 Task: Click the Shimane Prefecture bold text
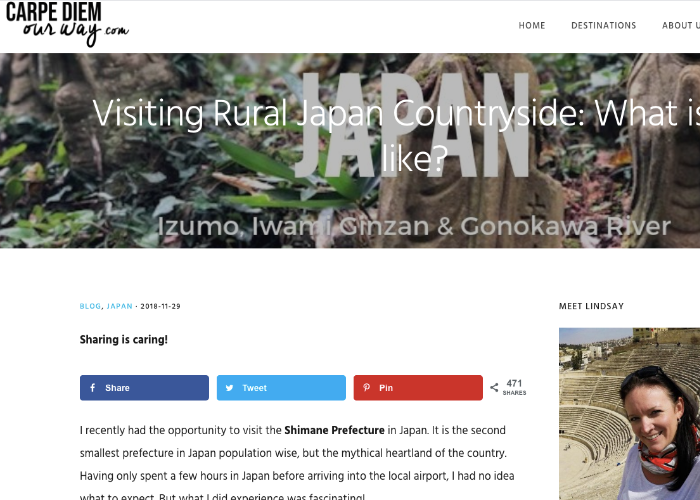click(x=334, y=430)
